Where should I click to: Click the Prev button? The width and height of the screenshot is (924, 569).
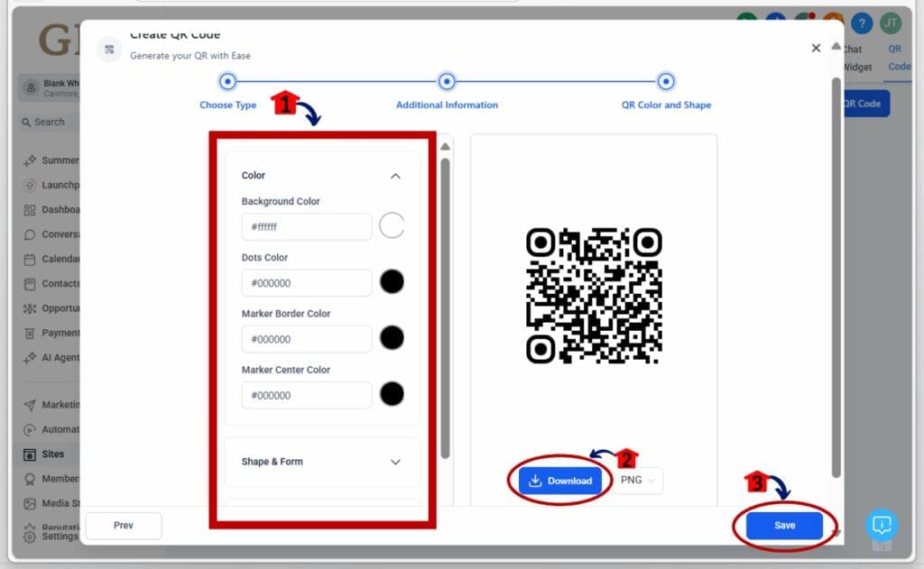click(x=123, y=525)
